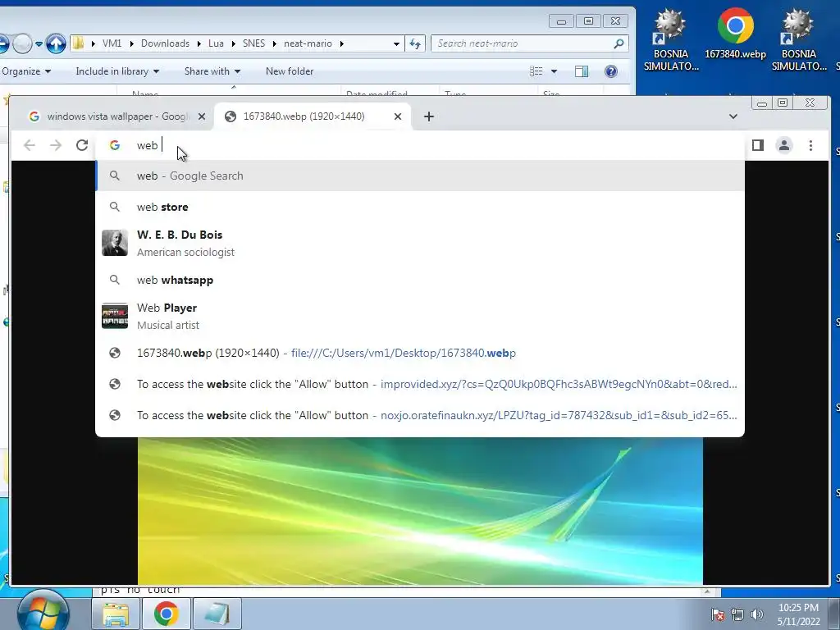Open network tray icon
The width and height of the screenshot is (840, 630).
(737, 614)
